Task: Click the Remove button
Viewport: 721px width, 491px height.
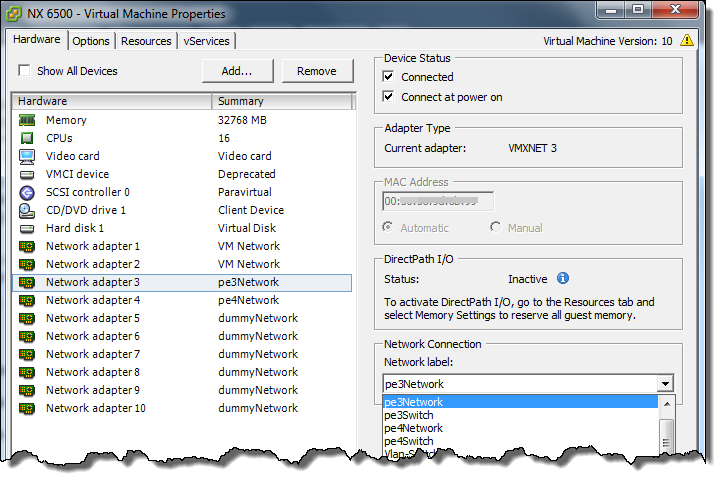Action: click(317, 71)
